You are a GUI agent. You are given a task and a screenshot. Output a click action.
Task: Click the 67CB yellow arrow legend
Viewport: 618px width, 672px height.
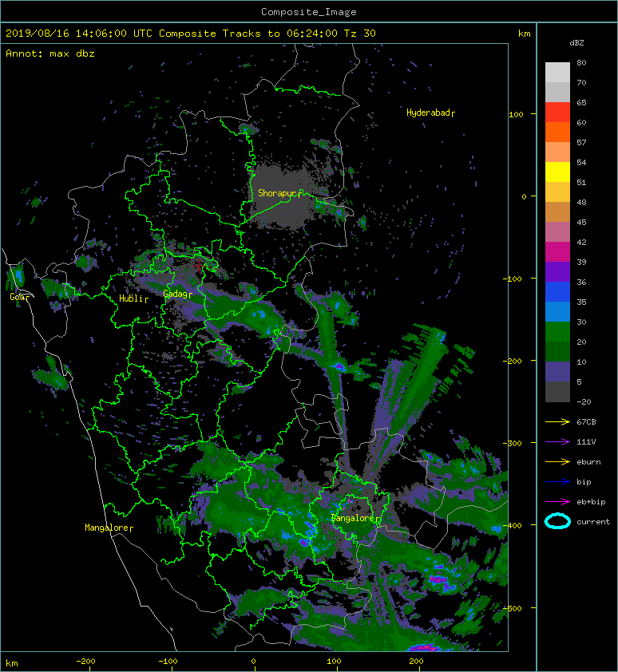557,421
